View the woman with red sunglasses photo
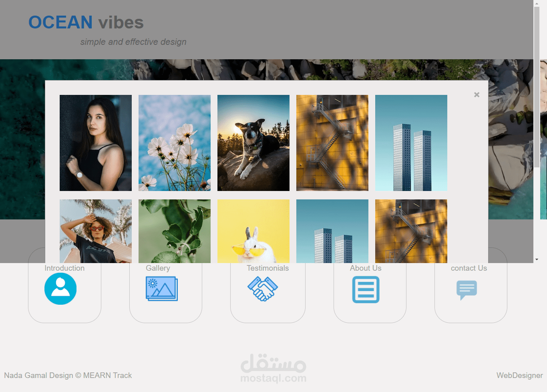The height and width of the screenshot is (392, 547). pyautogui.click(x=96, y=231)
